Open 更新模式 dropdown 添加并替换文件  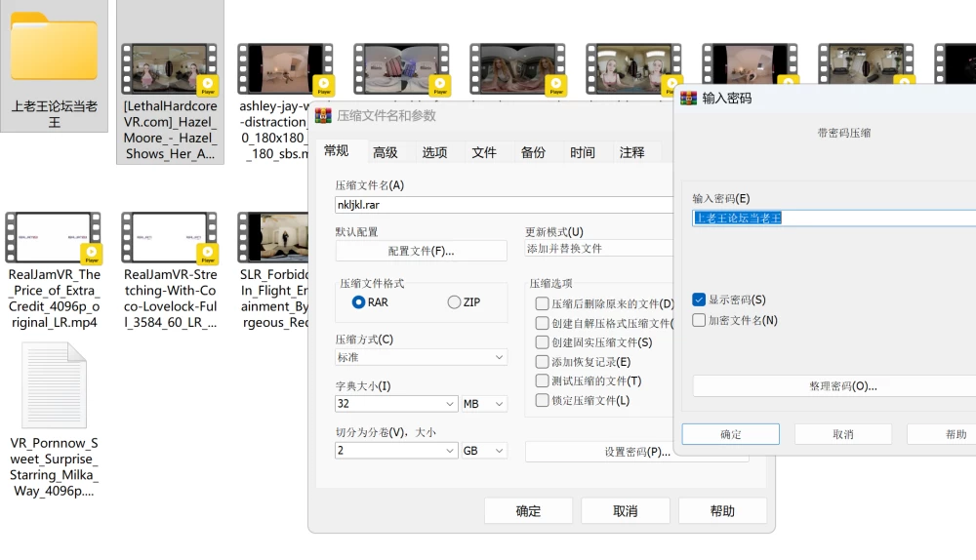click(x=599, y=248)
